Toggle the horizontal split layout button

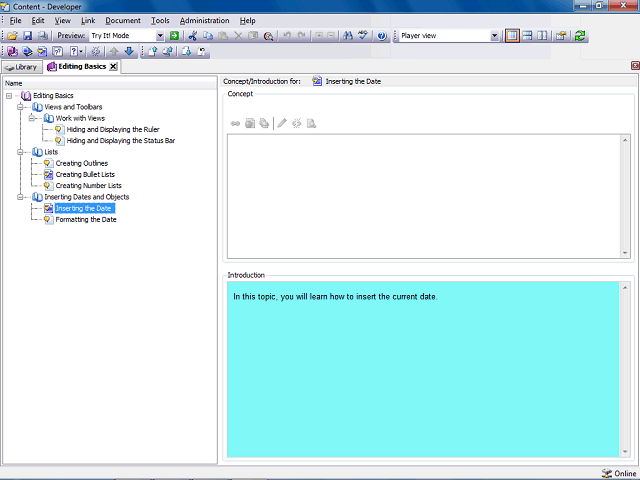click(x=527, y=36)
